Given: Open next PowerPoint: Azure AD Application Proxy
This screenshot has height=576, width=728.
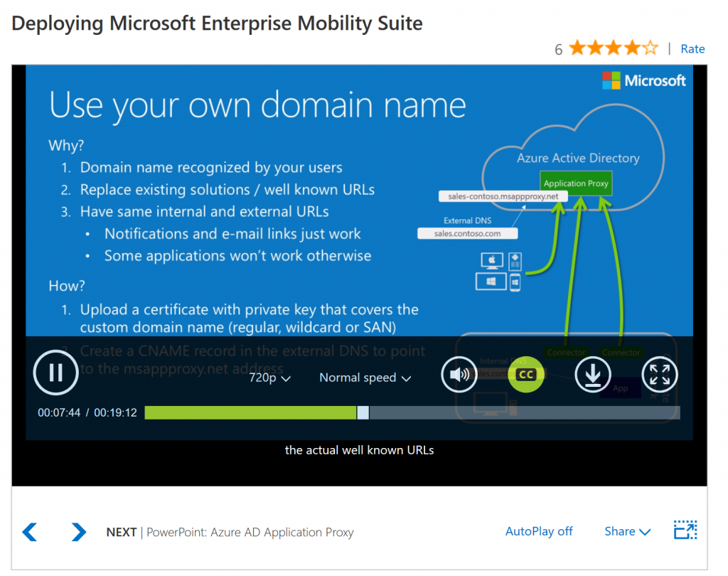Looking at the screenshot, I should tap(250, 533).
